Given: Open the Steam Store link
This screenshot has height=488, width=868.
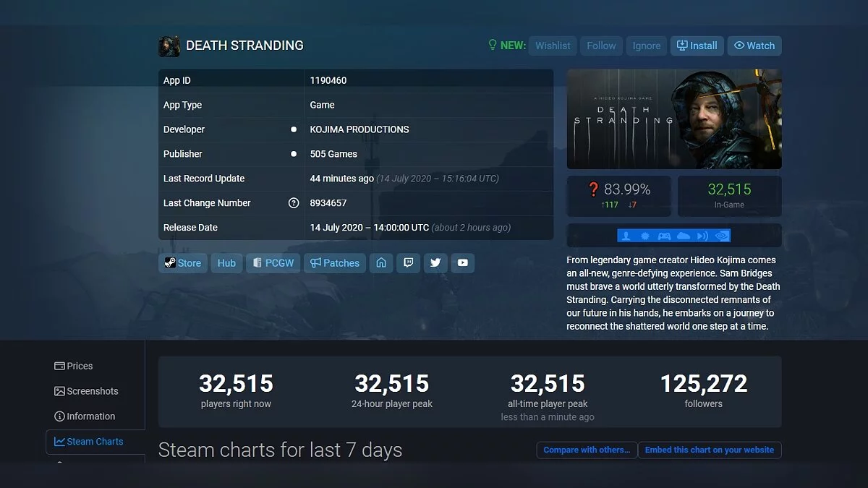Looking at the screenshot, I should (x=182, y=263).
